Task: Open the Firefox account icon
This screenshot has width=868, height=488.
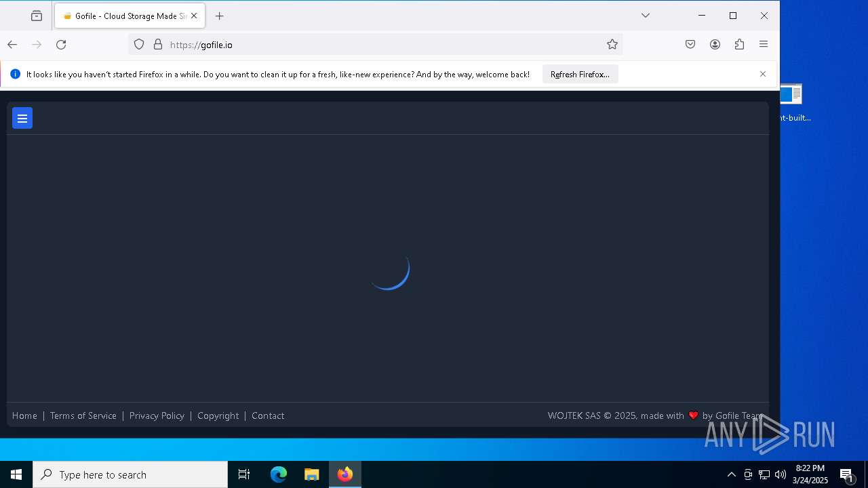Action: pyautogui.click(x=715, y=45)
